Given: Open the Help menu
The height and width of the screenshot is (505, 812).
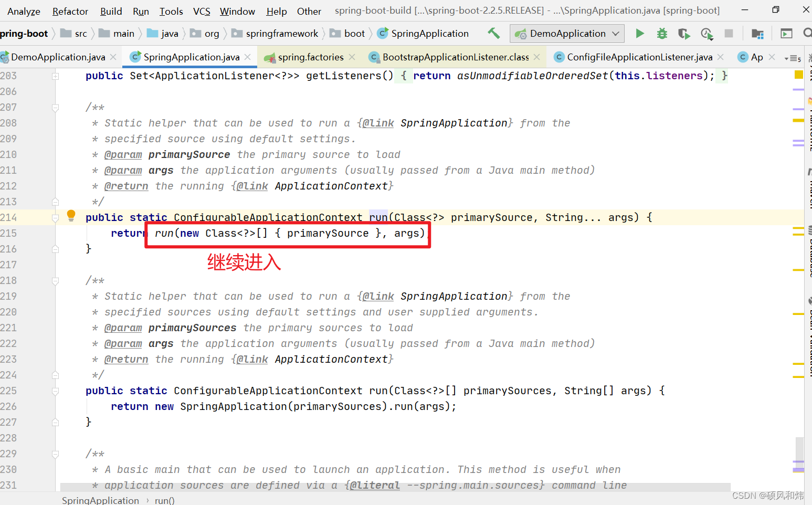Looking at the screenshot, I should click(277, 11).
